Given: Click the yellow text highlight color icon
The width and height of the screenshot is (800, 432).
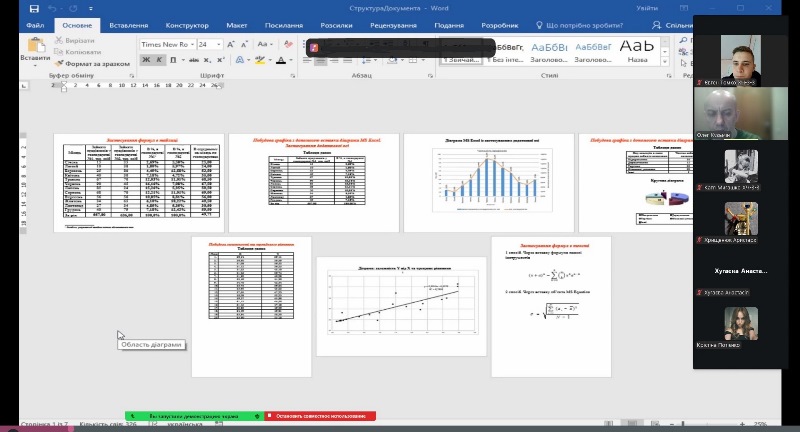Looking at the screenshot, I should click(x=260, y=60).
